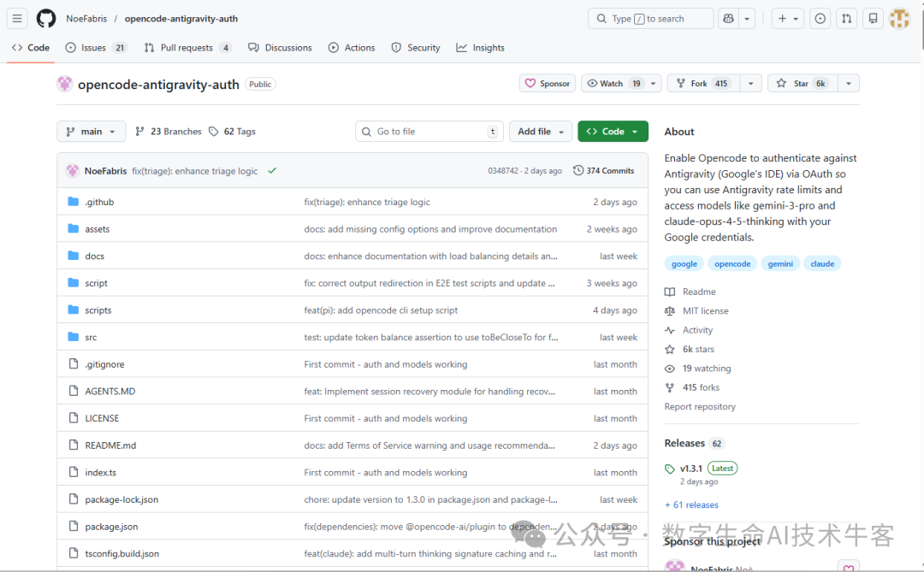This screenshot has height=572, width=924.
Task: Star the repository
Action: (802, 83)
